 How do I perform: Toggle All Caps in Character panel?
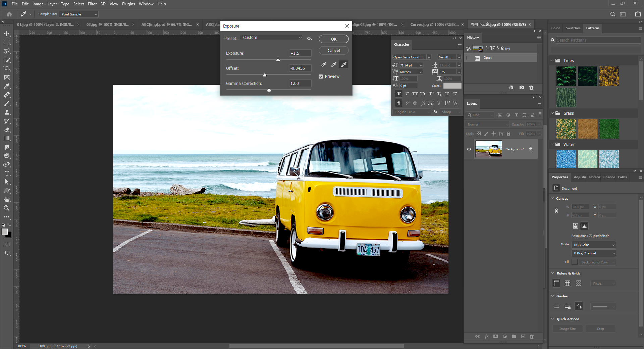(x=415, y=94)
